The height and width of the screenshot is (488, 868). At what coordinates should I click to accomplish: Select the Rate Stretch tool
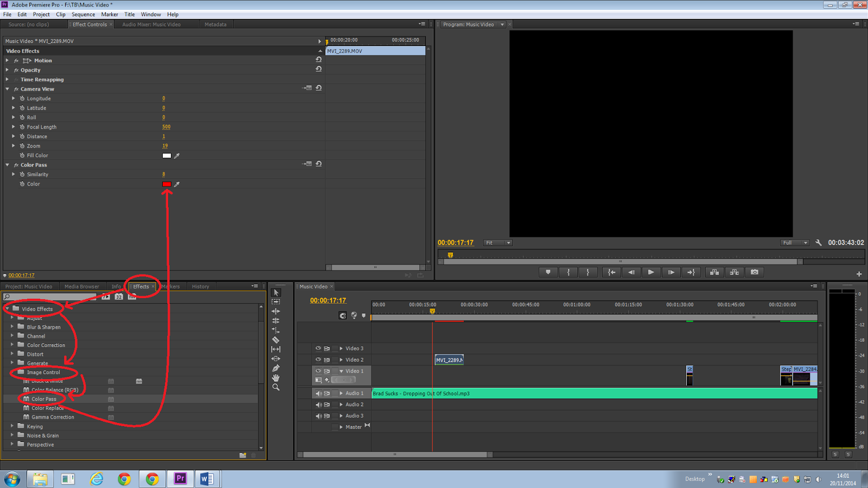pos(276,330)
